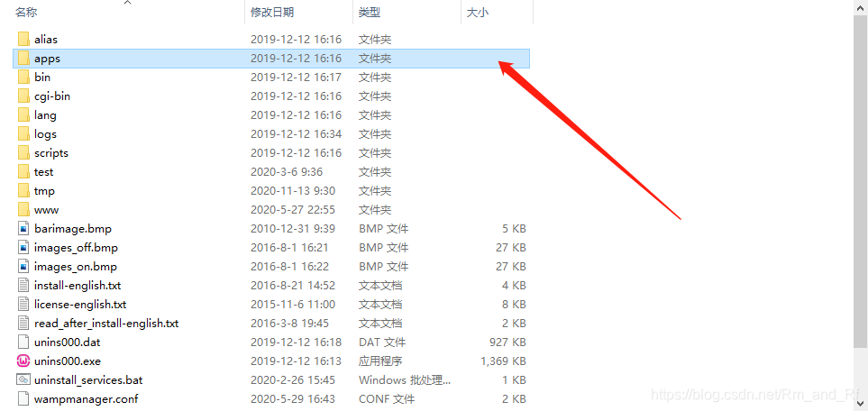Viewport: 868px width, 411px height.
Task: Select file name unins000.dat
Action: (x=67, y=342)
